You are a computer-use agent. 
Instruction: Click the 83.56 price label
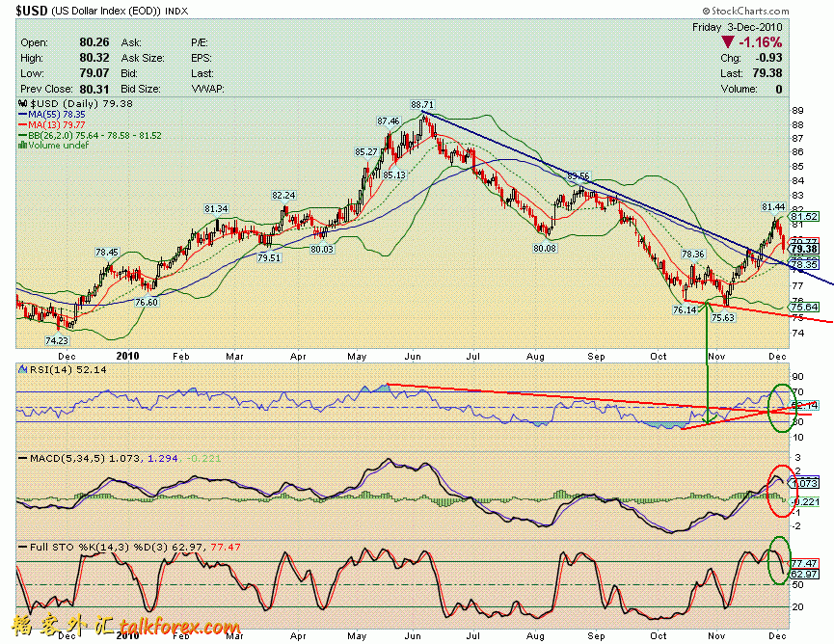coord(578,176)
